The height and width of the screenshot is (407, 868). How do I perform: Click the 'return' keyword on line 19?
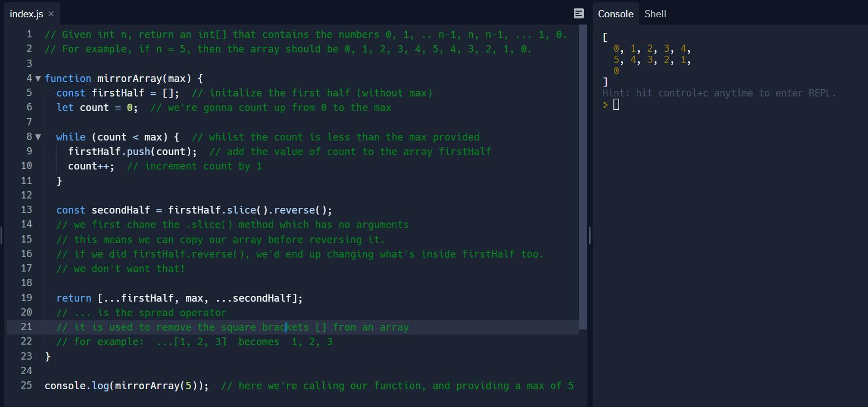coord(73,298)
